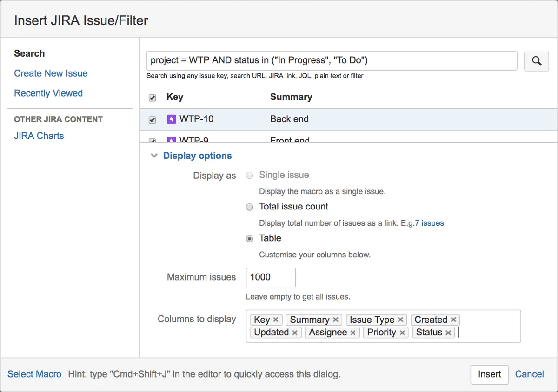Select the Table display radio button

(250, 239)
